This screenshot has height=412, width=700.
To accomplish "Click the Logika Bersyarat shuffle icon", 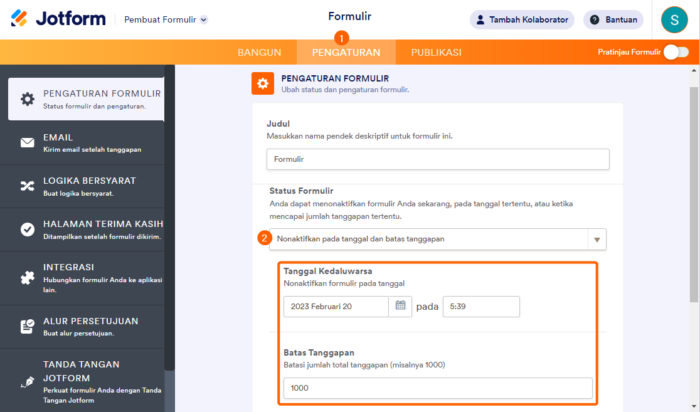I will pos(27,186).
